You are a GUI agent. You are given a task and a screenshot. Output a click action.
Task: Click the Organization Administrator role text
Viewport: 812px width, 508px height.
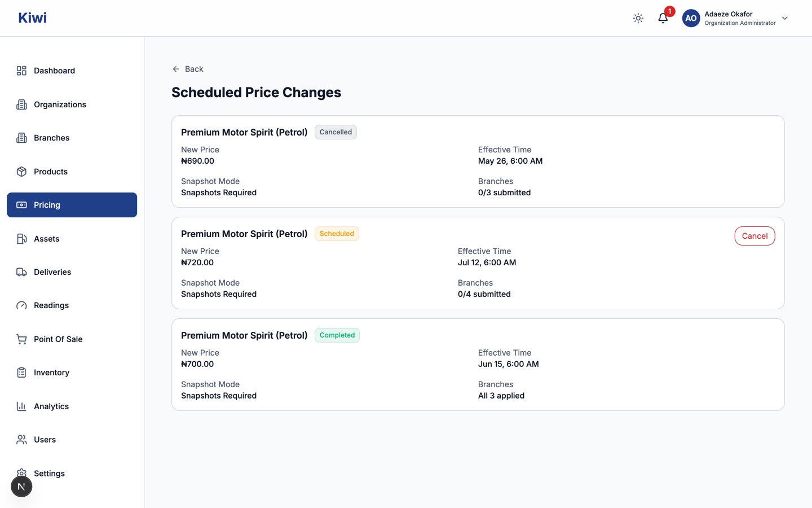(x=740, y=23)
